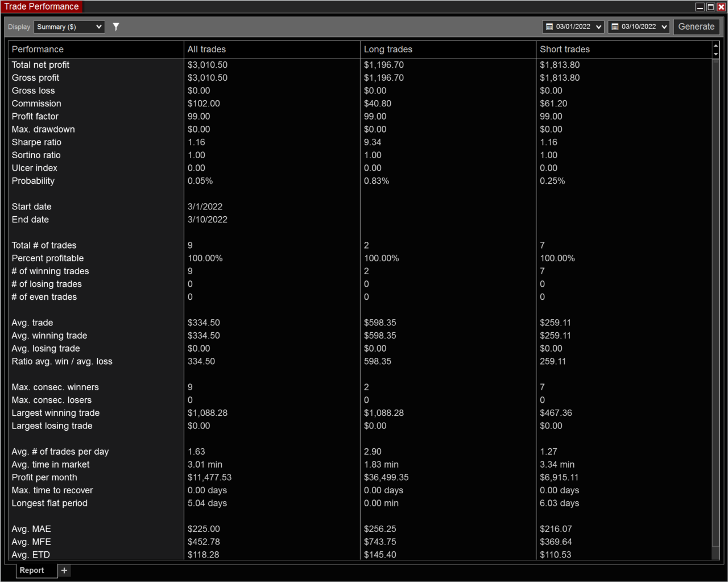
Task: Click the Ulcer index row label
Action: tap(34, 168)
